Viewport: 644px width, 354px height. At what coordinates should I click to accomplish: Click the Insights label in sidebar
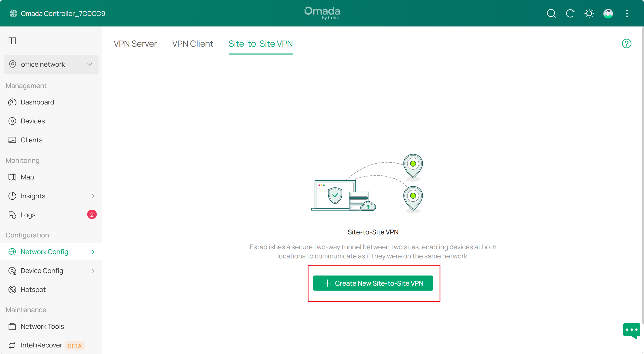(x=33, y=196)
